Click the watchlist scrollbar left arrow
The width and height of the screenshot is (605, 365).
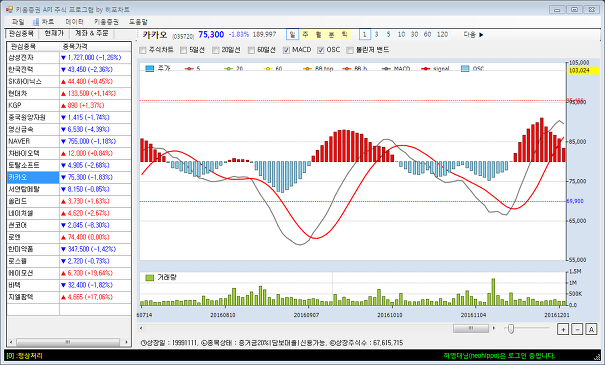11,342
